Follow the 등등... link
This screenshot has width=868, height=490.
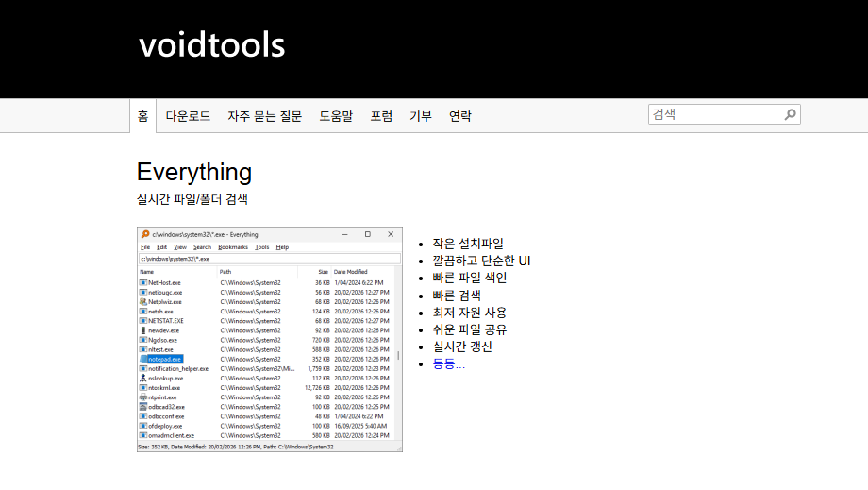click(448, 363)
